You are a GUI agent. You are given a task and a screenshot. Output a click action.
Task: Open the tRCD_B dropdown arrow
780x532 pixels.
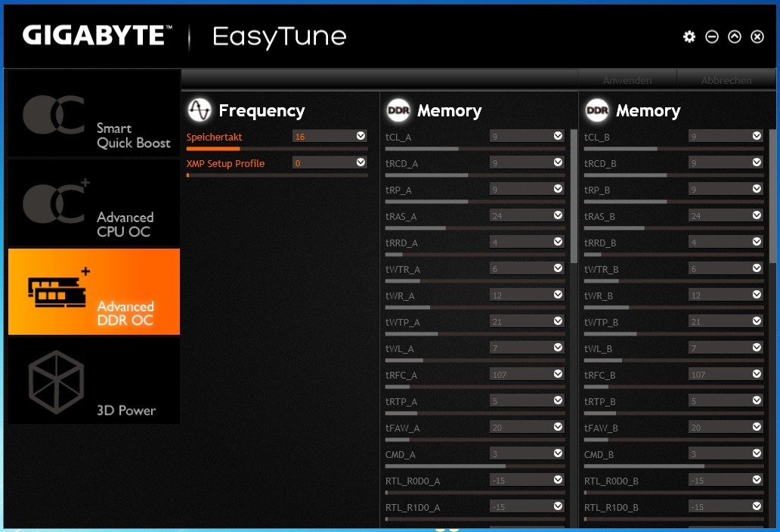757,162
